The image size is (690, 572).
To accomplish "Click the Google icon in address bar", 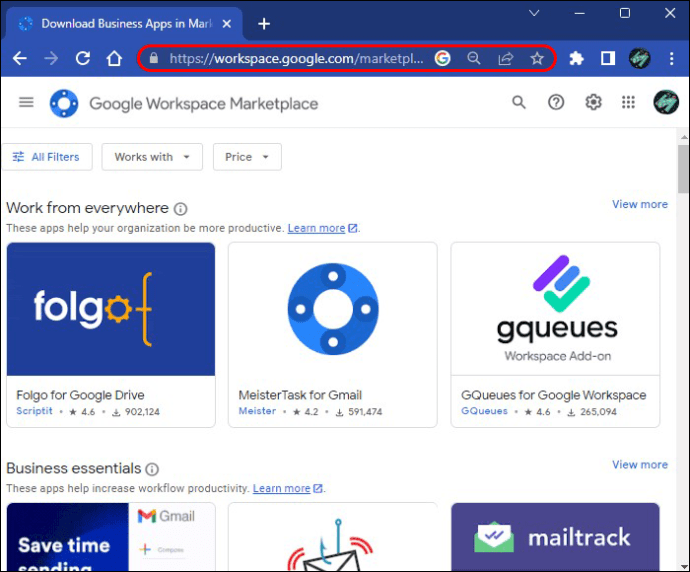I will (x=442, y=58).
